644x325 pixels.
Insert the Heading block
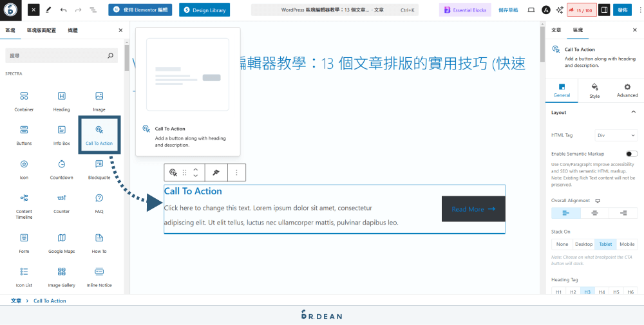tap(62, 101)
